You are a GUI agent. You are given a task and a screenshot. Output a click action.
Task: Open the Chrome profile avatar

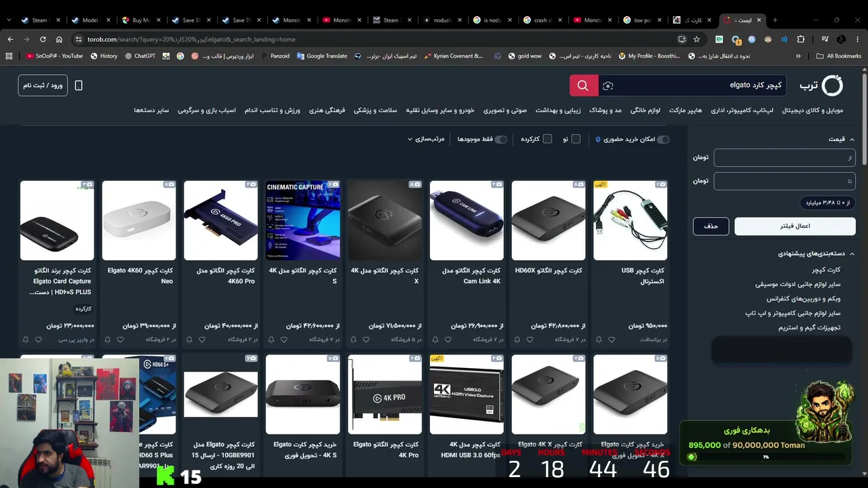pos(842,39)
